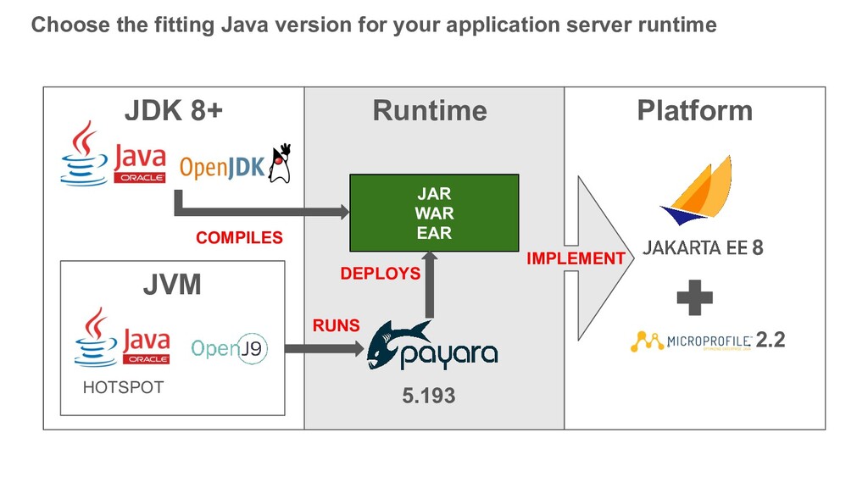Click the 'Runtime' heading
Image resolution: width=868 pixels, height=488 pixels.
click(430, 110)
